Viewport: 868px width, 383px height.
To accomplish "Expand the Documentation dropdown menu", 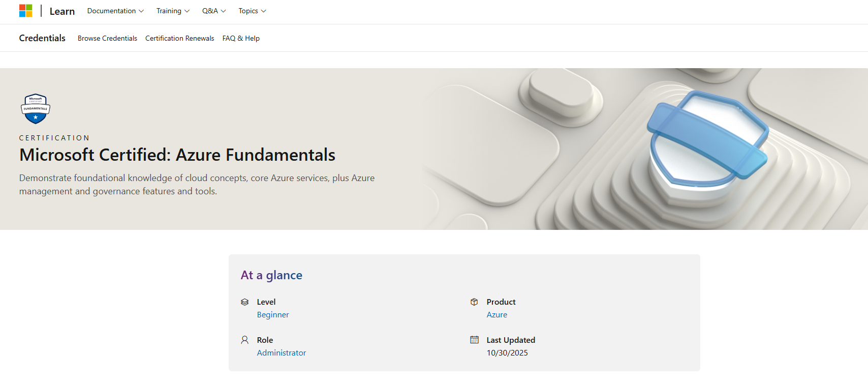I will (x=115, y=11).
